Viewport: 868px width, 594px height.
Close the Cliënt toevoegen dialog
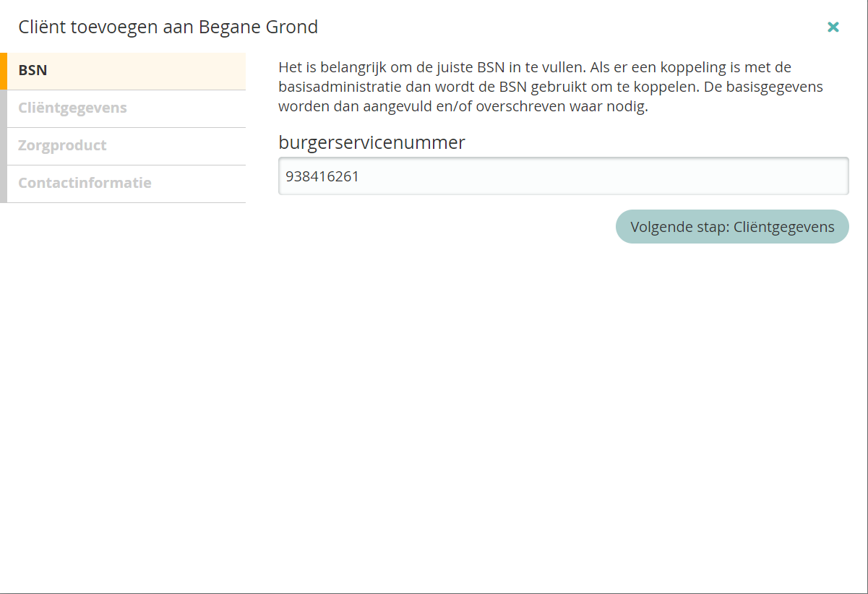[x=833, y=27]
